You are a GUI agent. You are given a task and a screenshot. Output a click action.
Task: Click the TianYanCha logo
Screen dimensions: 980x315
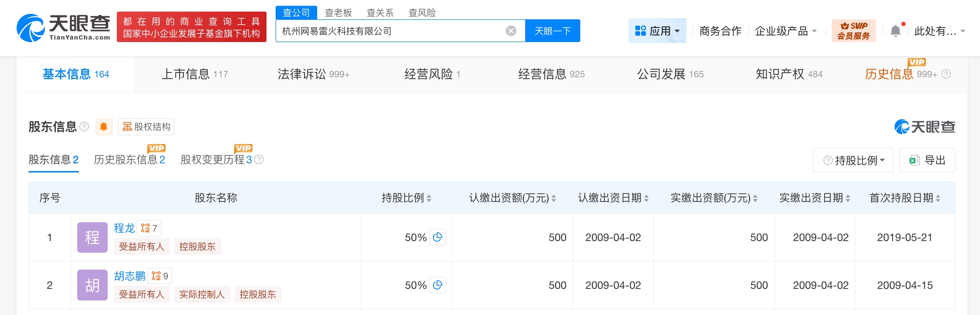[x=63, y=28]
